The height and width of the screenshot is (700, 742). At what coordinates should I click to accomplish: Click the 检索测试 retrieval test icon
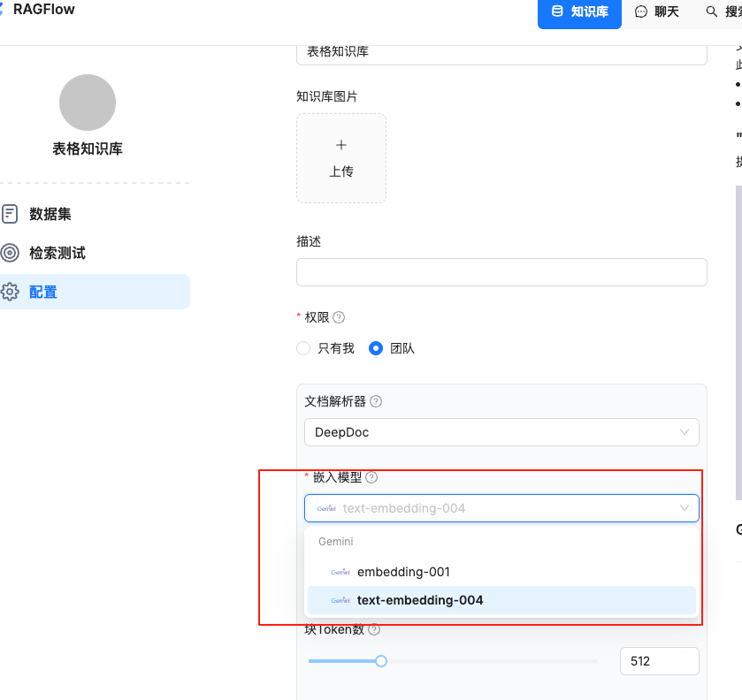click(x=10, y=253)
